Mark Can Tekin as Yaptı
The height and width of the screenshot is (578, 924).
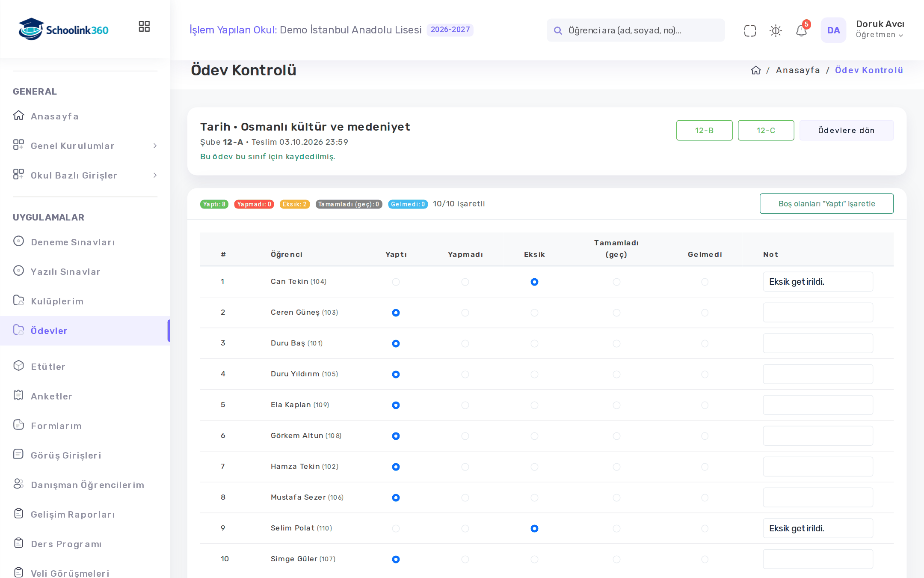coord(396,282)
